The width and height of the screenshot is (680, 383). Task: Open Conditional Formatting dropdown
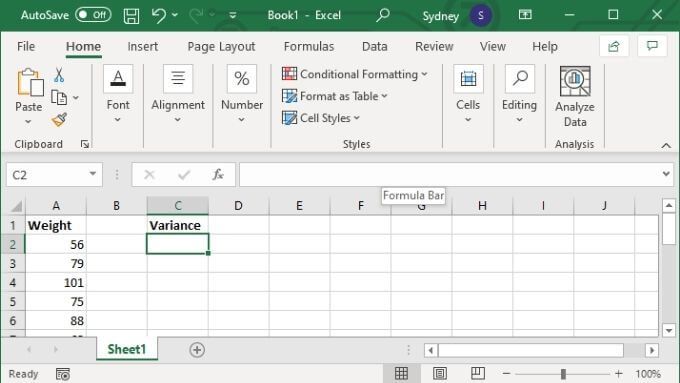(354, 74)
